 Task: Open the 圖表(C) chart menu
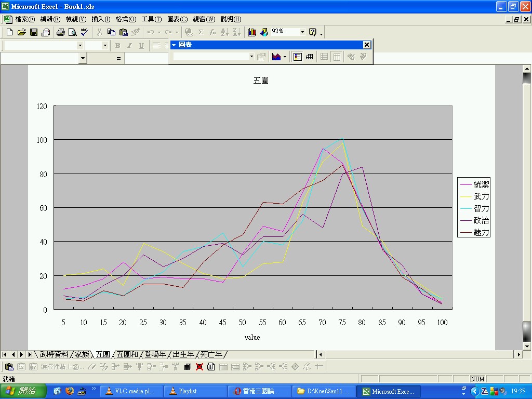tap(178, 19)
